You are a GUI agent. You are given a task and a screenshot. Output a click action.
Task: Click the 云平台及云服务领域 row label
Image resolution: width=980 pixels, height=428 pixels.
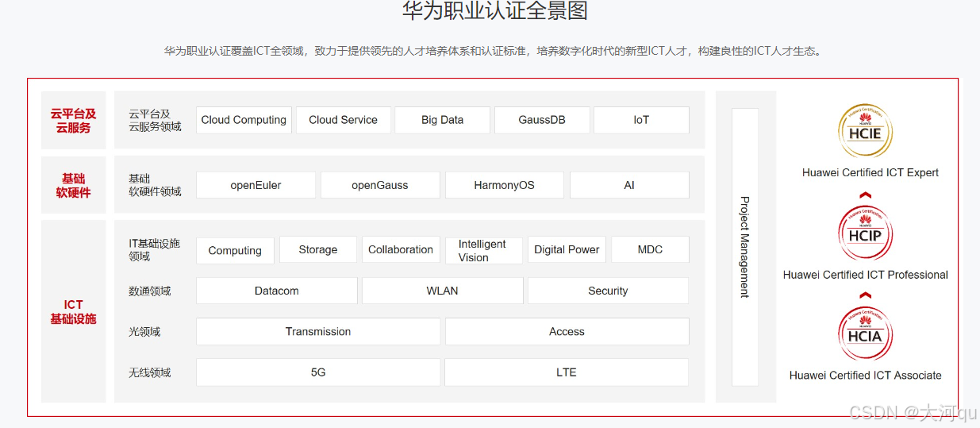[x=155, y=120]
